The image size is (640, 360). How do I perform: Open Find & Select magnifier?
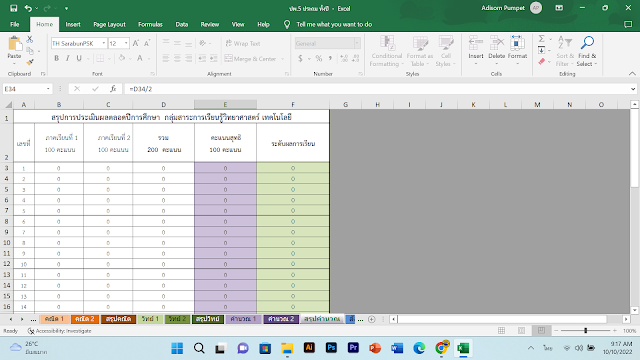tap(587, 51)
